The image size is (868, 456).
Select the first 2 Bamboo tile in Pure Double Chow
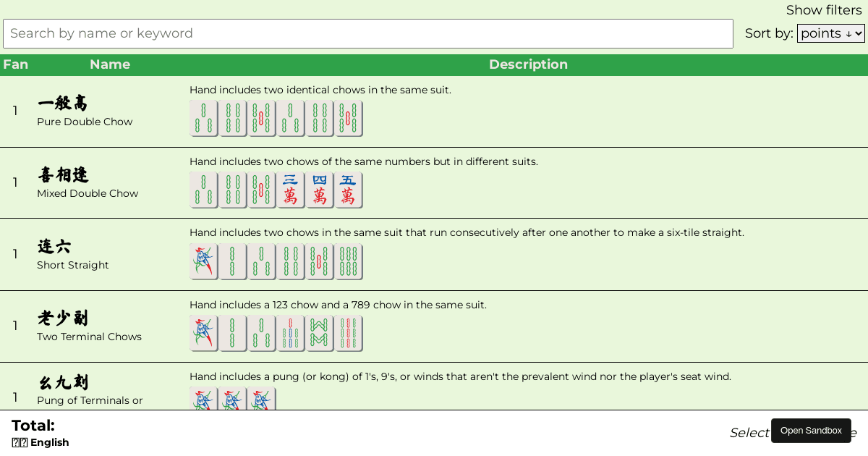[x=203, y=118]
